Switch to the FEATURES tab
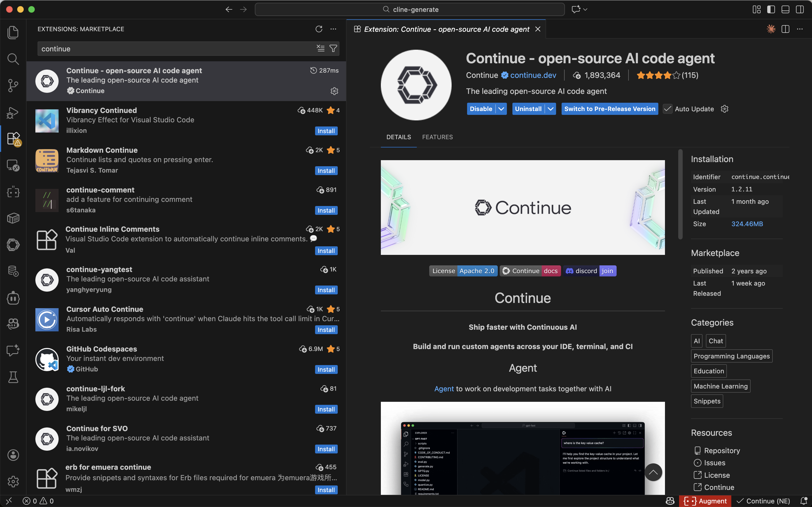This screenshot has height=507, width=812. coord(437,137)
